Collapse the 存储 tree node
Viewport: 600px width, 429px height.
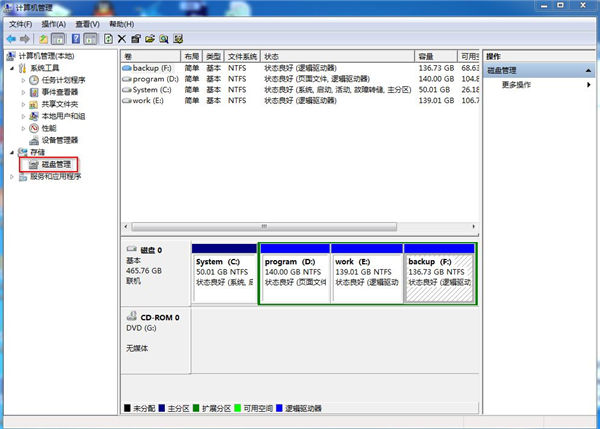[12, 152]
